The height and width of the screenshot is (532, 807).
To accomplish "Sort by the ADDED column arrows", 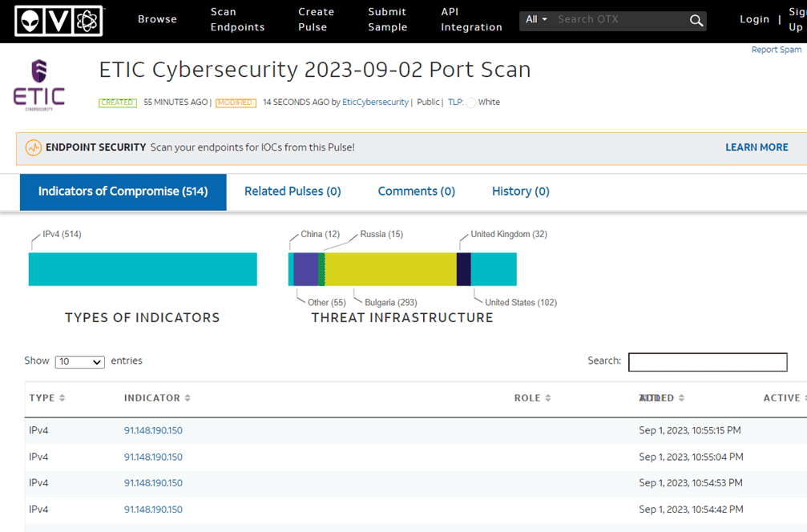I will pyautogui.click(x=681, y=398).
